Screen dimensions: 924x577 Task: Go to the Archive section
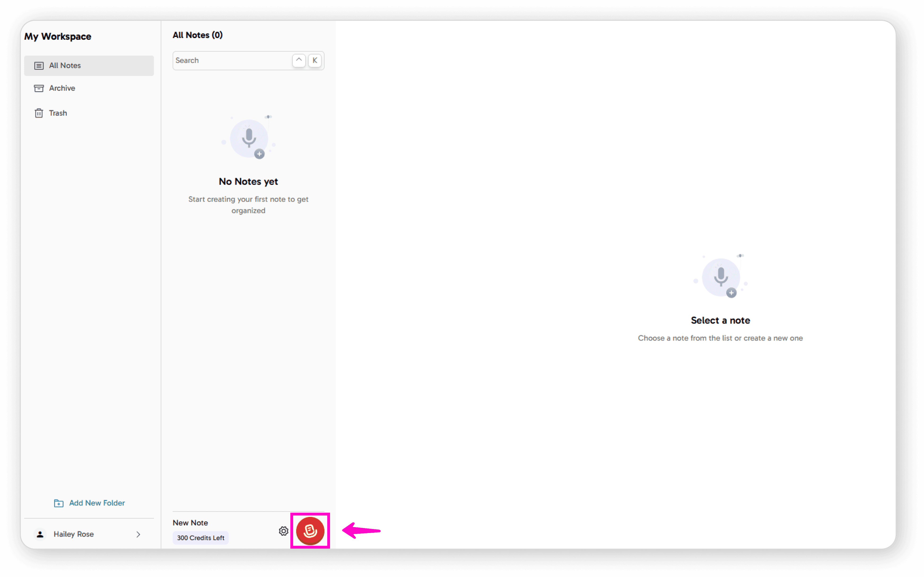tap(62, 88)
